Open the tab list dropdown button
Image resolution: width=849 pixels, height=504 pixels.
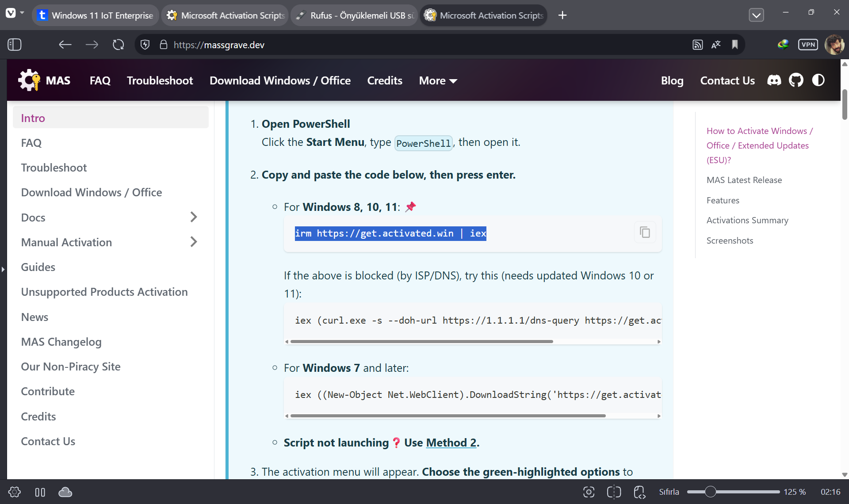point(757,15)
